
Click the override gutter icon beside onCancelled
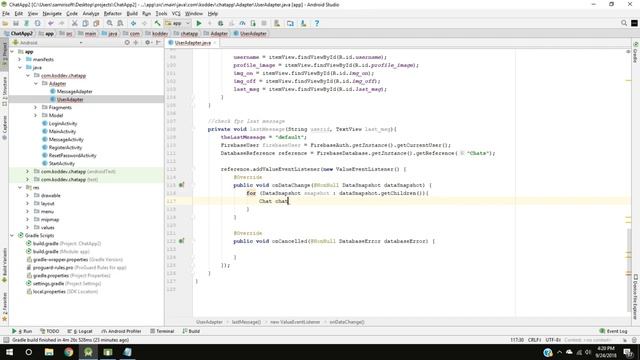[x=182, y=241]
